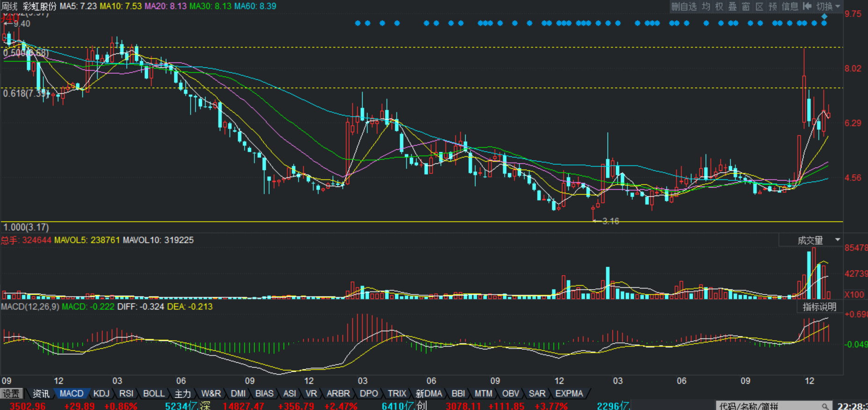Image resolution: width=868 pixels, height=410 pixels.
Task: Click the 删自选 remove from watchlist button
Action: click(684, 6)
